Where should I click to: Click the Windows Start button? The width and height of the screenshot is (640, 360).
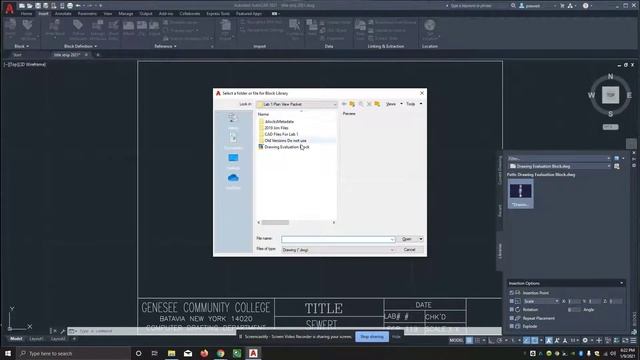[x=8, y=353]
